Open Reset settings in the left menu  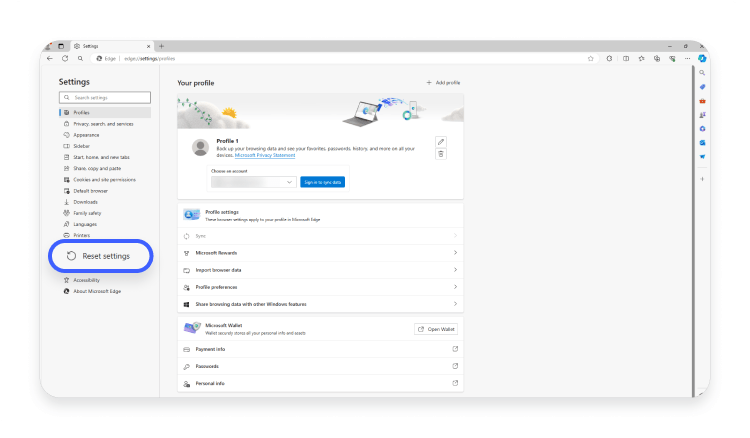(101, 256)
